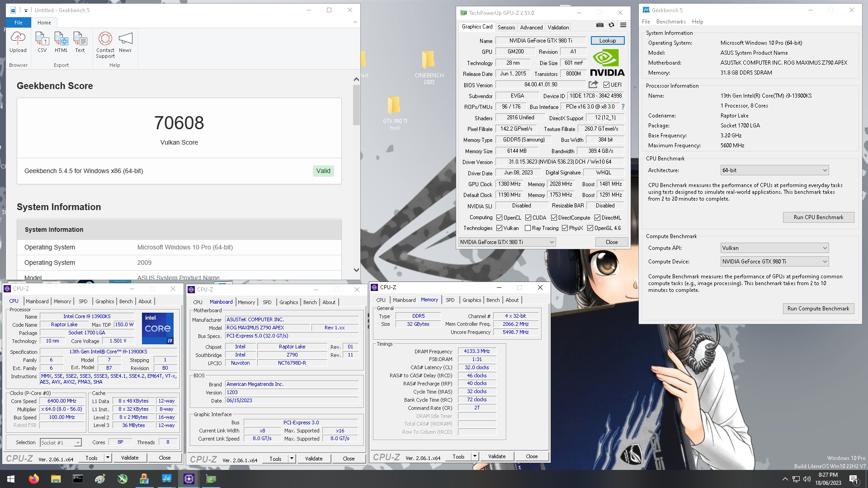Click the Bus Interface question mark
The image size is (868, 488).
(x=623, y=107)
